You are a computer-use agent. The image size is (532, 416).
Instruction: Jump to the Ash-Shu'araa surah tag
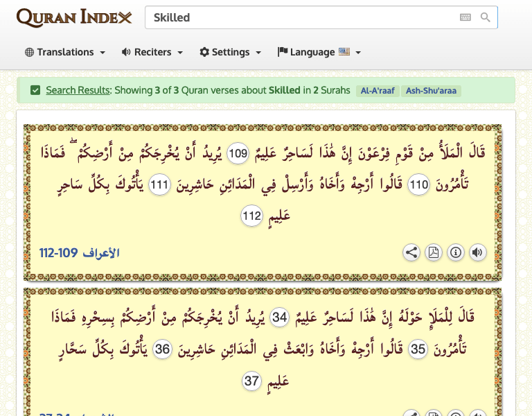(x=431, y=91)
